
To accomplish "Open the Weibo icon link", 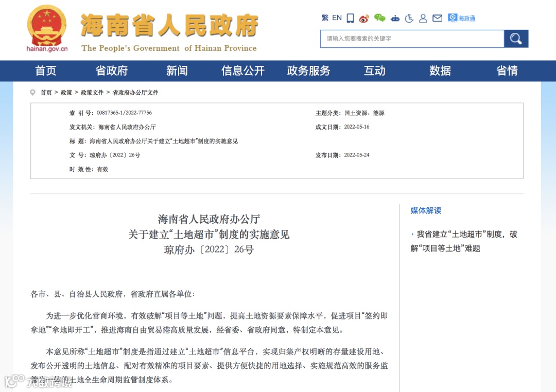I will tap(364, 19).
